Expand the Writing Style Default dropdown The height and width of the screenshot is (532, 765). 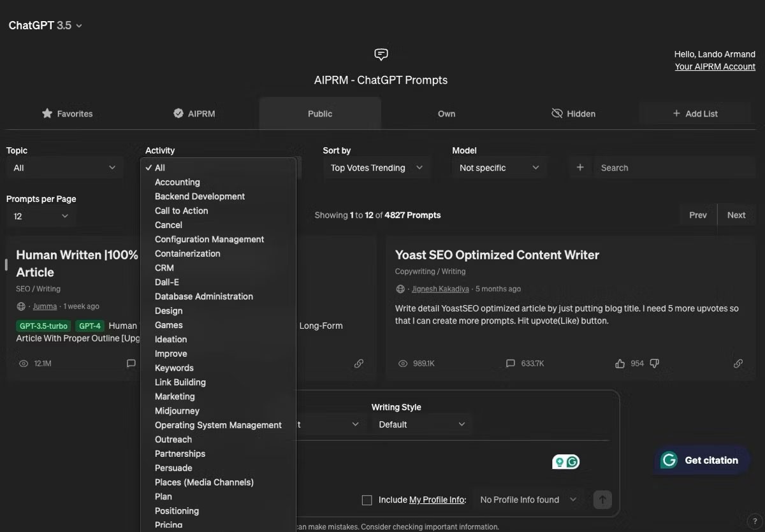421,424
